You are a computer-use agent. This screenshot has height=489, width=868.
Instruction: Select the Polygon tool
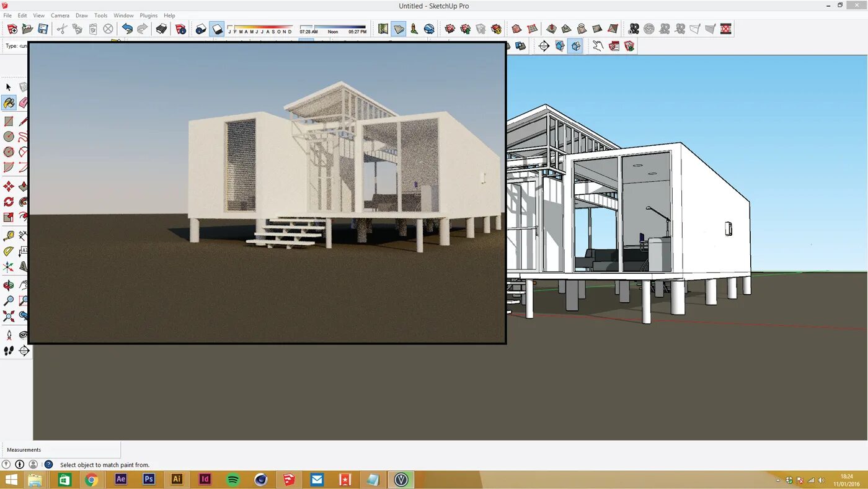9,152
